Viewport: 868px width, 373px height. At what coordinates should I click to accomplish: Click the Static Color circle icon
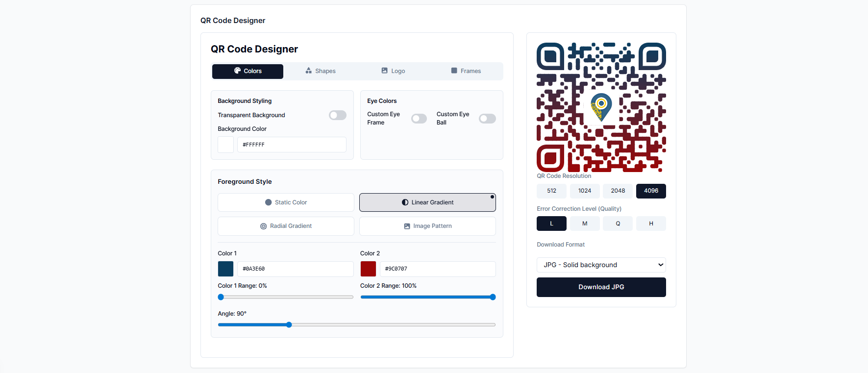(268, 202)
